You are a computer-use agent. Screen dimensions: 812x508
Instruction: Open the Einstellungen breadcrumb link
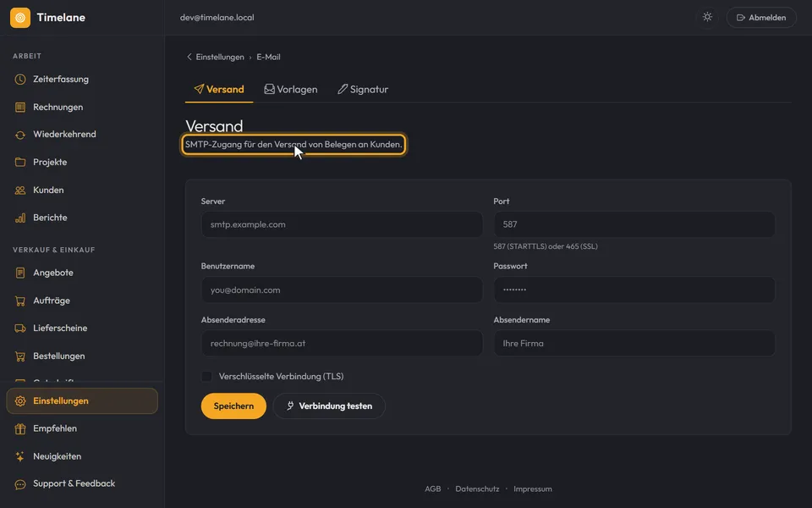tap(220, 57)
